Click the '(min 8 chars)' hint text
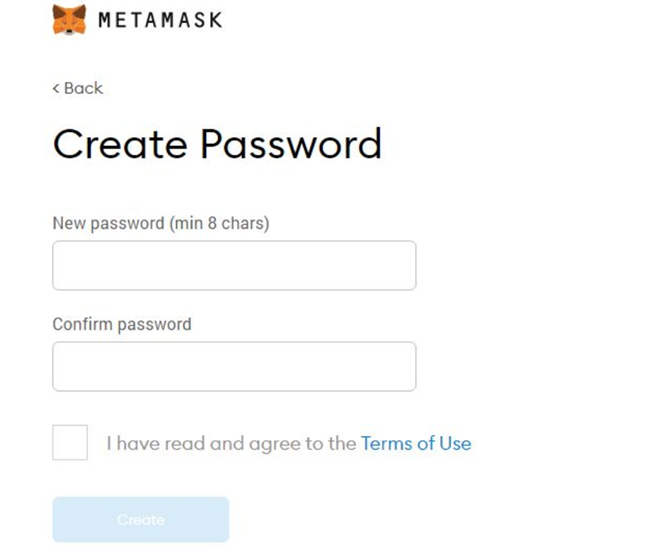This screenshot has height=552, width=661. click(219, 223)
